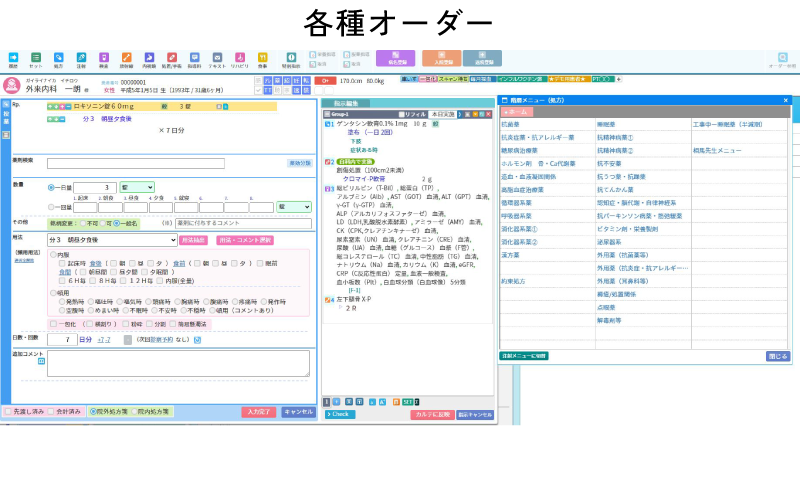Click the テキスト toolbar icon

click(x=217, y=59)
